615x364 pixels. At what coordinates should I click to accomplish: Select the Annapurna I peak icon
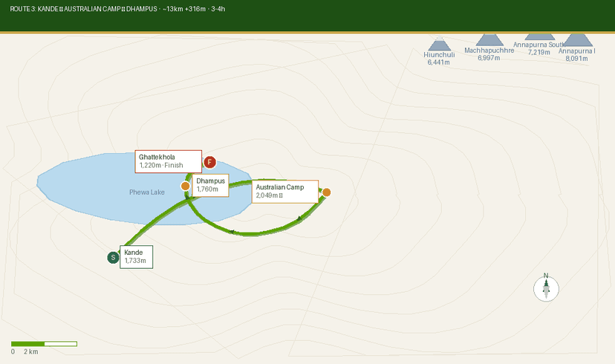click(x=577, y=40)
